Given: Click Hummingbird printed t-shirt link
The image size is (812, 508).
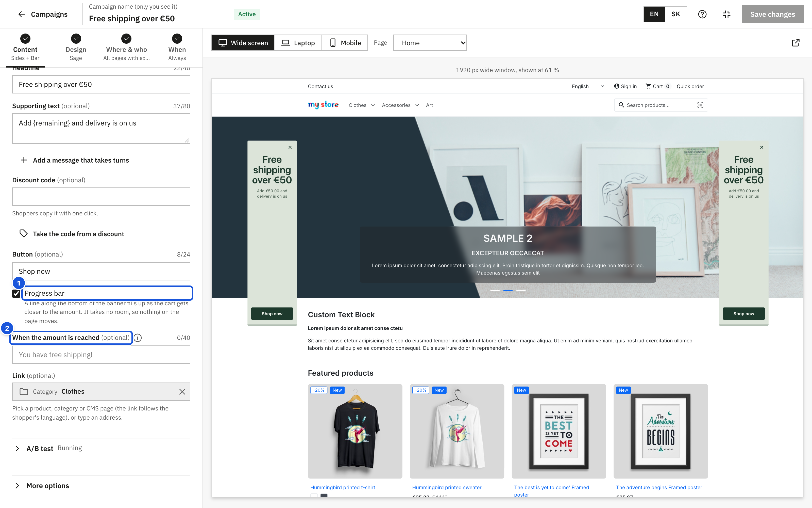Looking at the screenshot, I should click(343, 487).
